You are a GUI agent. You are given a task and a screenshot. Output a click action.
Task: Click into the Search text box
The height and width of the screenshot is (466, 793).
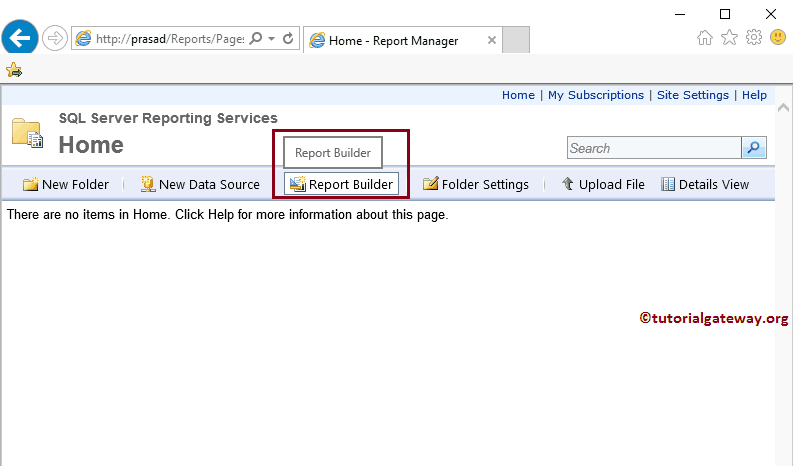pyautogui.click(x=654, y=148)
